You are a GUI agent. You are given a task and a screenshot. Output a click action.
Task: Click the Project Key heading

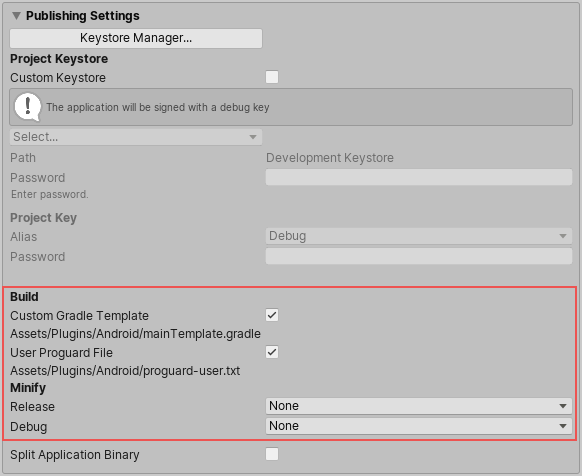[x=43, y=218]
